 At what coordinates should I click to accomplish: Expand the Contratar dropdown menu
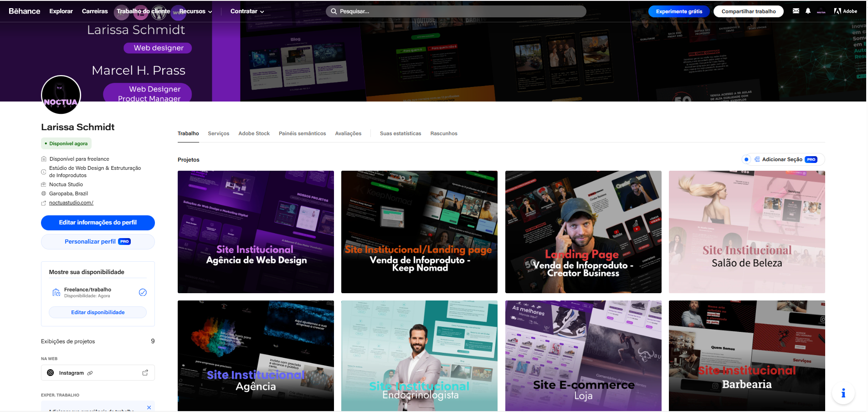pyautogui.click(x=247, y=11)
